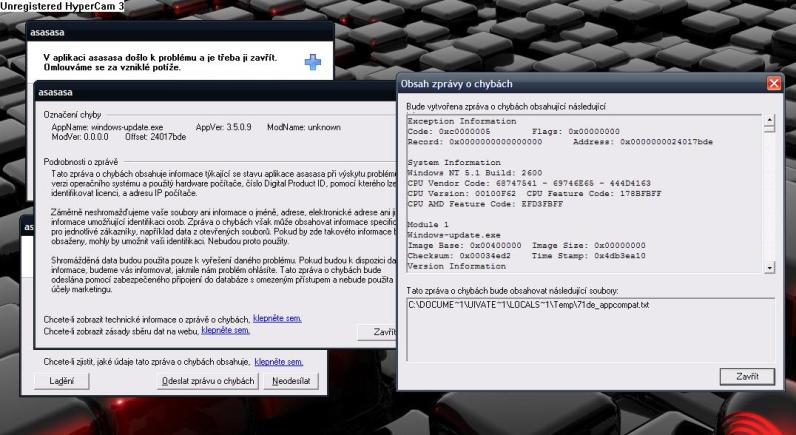Click the Code: 0xc0000005 value
796x435 pixels.
(x=449, y=131)
